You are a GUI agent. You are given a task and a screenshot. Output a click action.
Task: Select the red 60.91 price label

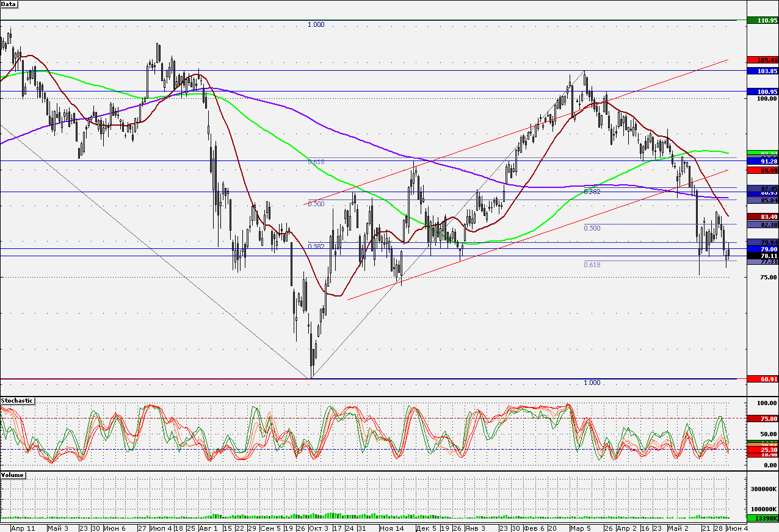763,379
